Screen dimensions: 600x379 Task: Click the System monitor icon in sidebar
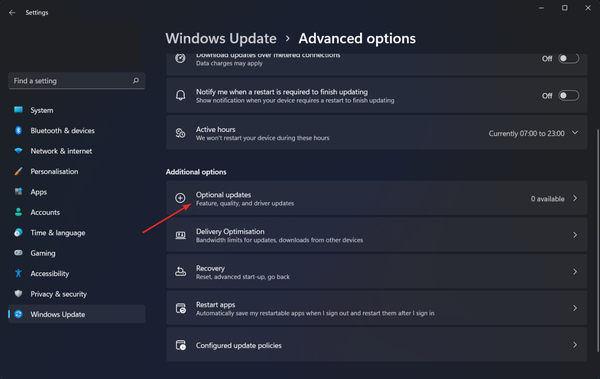point(18,110)
